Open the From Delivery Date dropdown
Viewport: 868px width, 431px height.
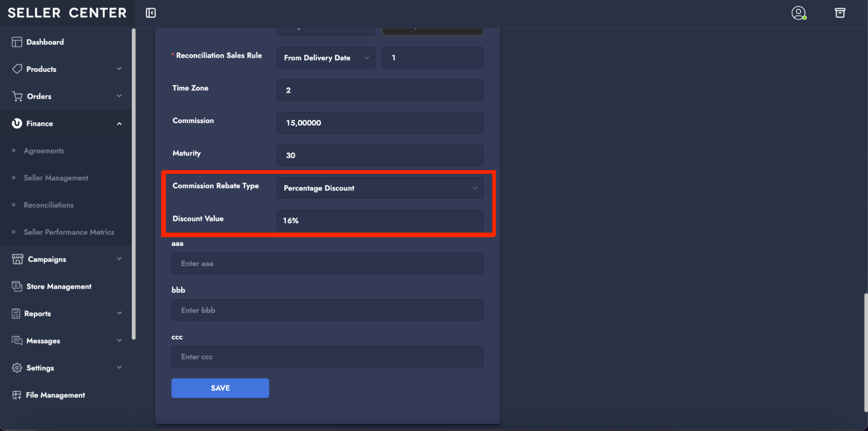pos(326,58)
